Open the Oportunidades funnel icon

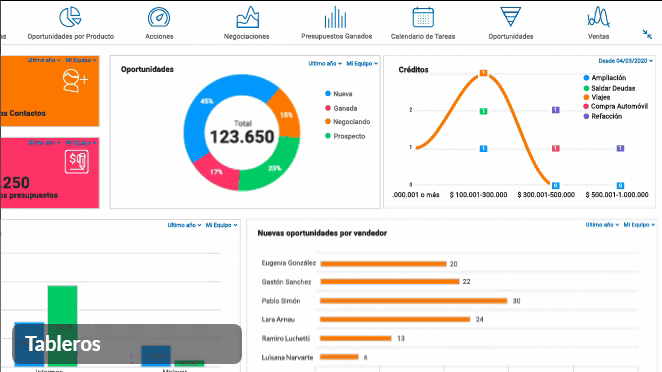pos(510,17)
